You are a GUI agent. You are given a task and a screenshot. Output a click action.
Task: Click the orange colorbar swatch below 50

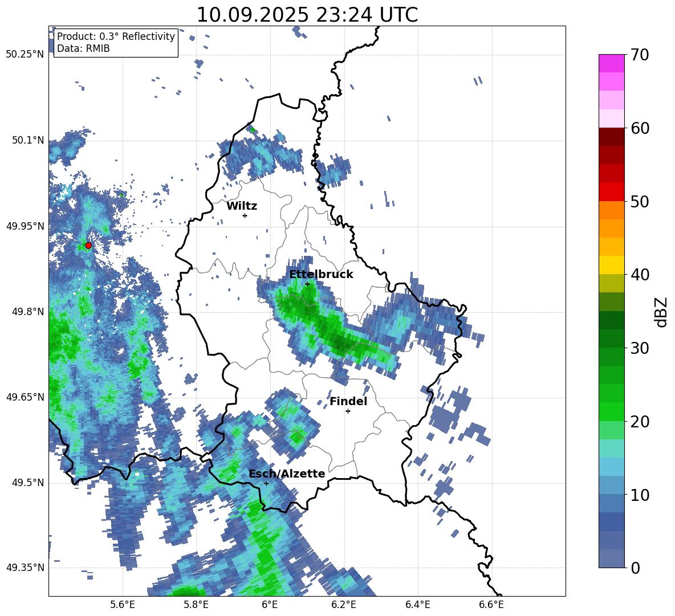[611, 210]
